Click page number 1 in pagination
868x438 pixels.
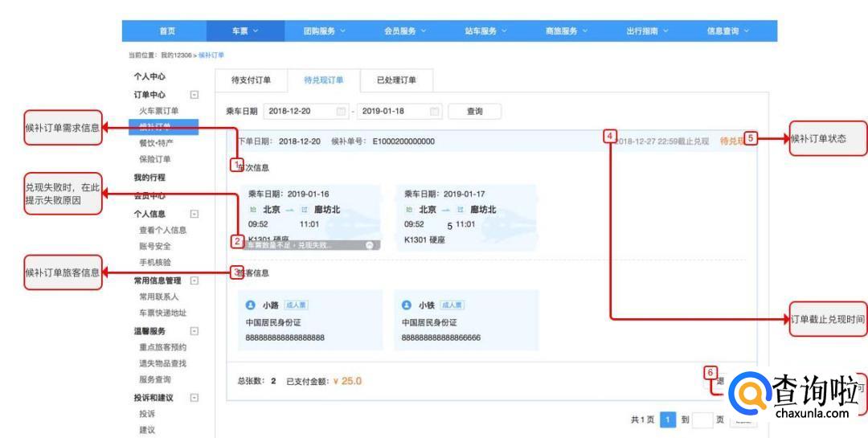click(668, 420)
